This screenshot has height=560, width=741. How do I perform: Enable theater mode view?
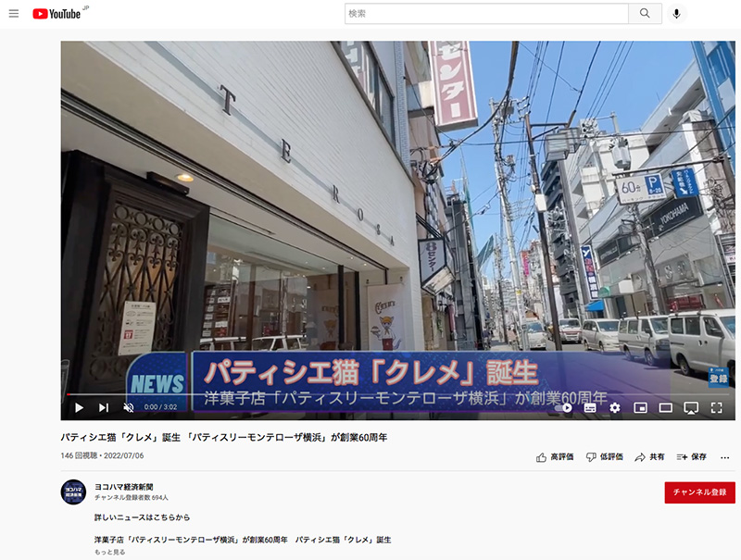(x=665, y=407)
